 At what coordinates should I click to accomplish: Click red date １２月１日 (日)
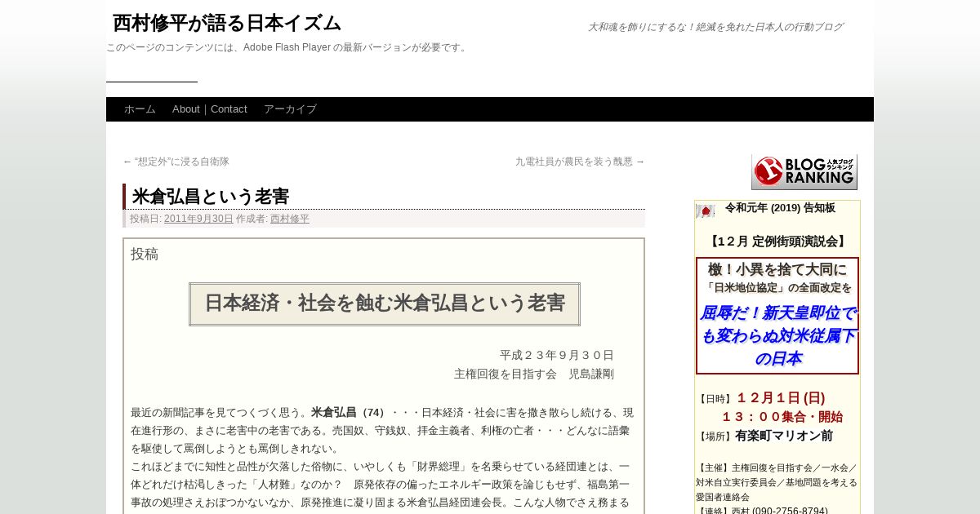781,398
